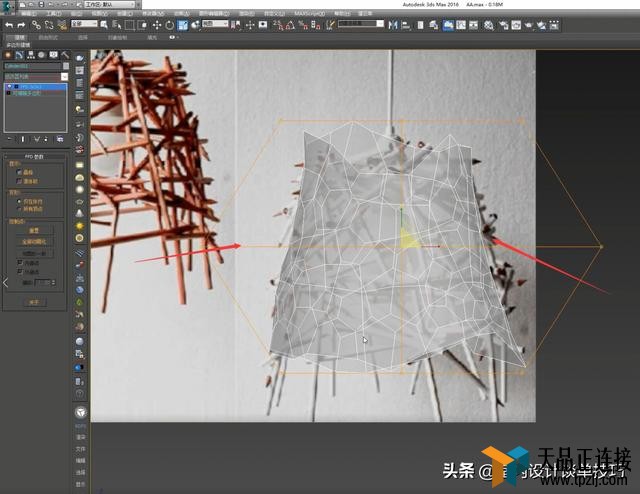Open the selection filter dropdown 全部
Image resolution: width=640 pixels, height=494 pixels.
coord(84,24)
